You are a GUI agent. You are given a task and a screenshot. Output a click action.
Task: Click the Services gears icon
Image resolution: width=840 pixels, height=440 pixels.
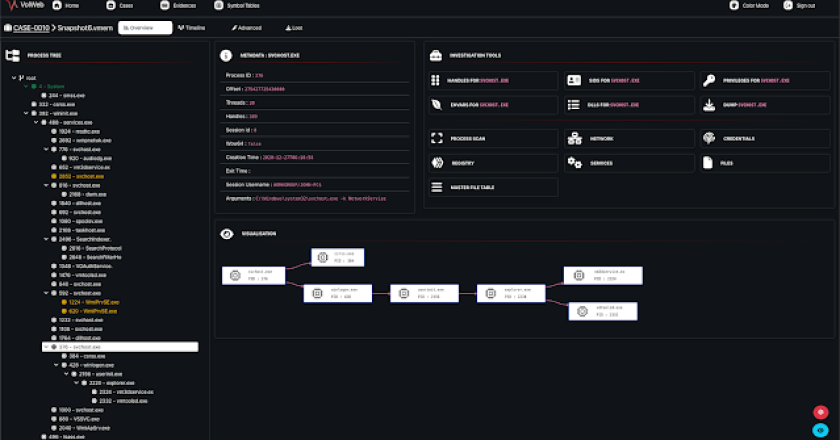[574, 162]
